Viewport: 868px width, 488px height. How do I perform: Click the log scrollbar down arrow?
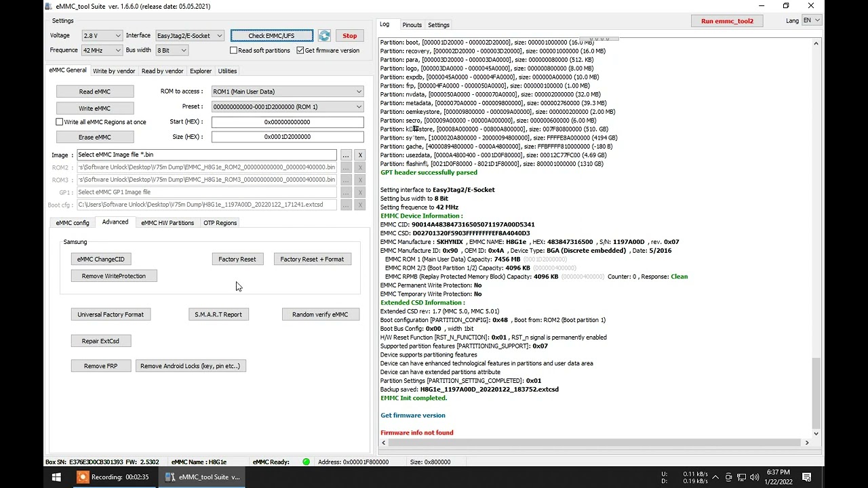(x=816, y=434)
